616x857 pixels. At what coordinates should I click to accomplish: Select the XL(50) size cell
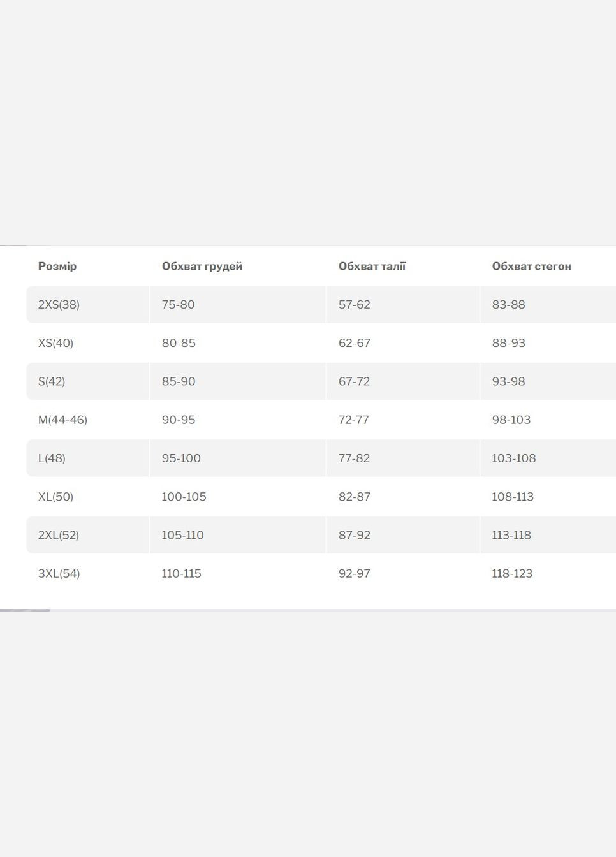55,497
